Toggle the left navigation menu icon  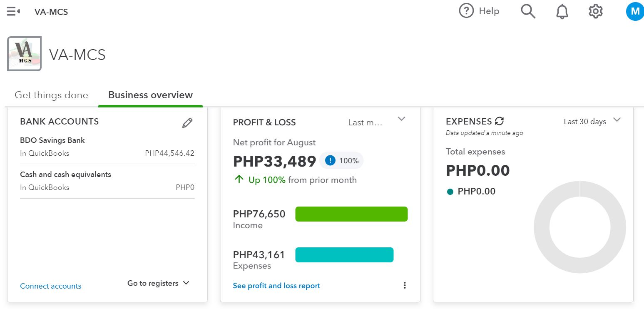13,12
